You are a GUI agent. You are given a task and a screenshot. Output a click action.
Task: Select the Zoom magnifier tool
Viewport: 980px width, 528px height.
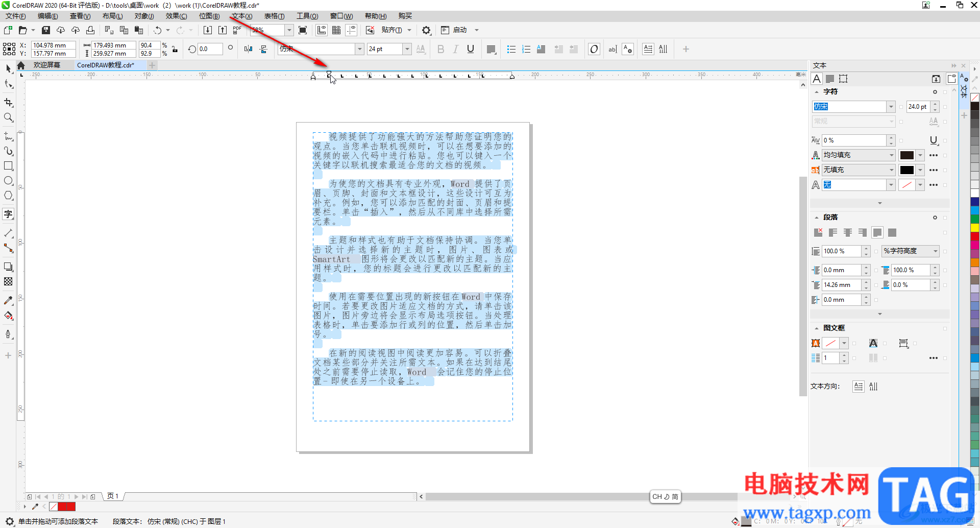pos(8,117)
